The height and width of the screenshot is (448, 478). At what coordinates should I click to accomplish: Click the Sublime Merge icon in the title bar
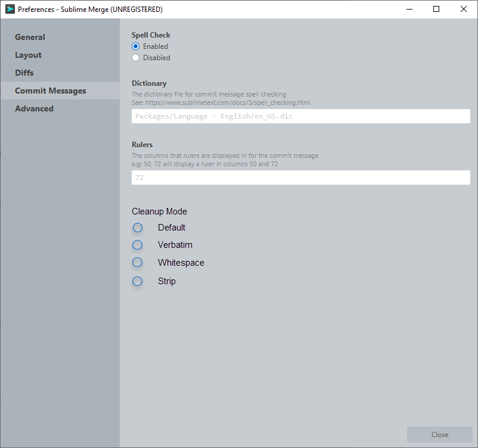coord(8,9)
